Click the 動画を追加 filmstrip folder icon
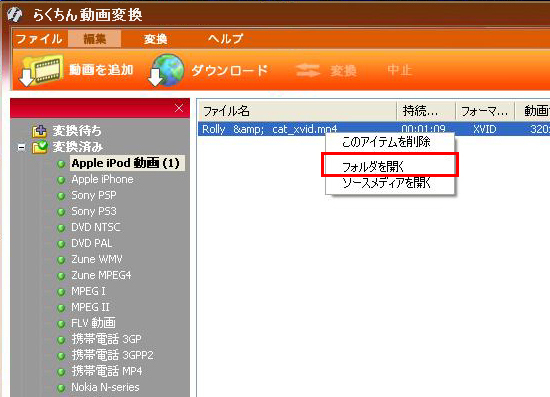The image size is (550, 397). (x=41, y=70)
